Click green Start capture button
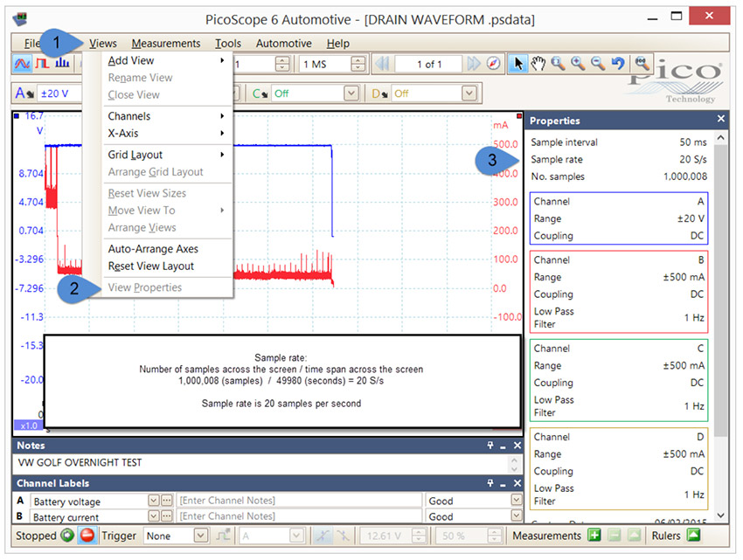 point(67,536)
